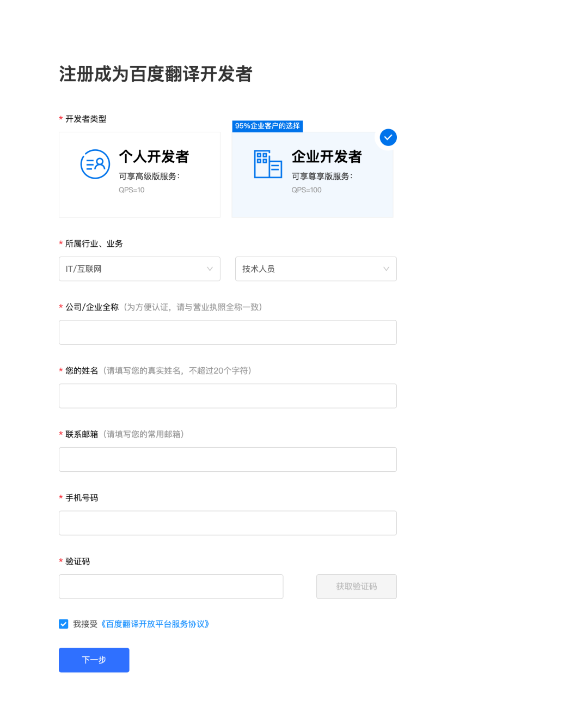Screen dimensions: 588x706
Task: Click the 您的姓名 input field
Action: tap(228, 396)
